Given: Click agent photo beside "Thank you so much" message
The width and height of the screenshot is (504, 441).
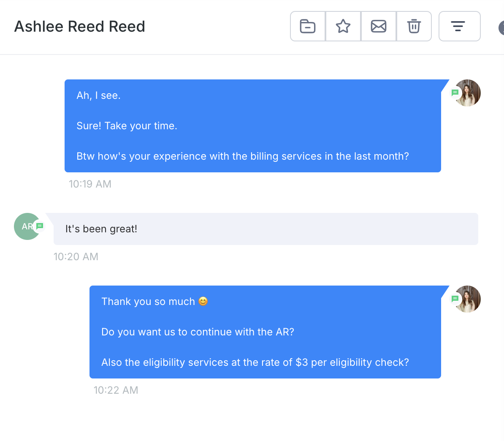Looking at the screenshot, I should click(469, 299).
